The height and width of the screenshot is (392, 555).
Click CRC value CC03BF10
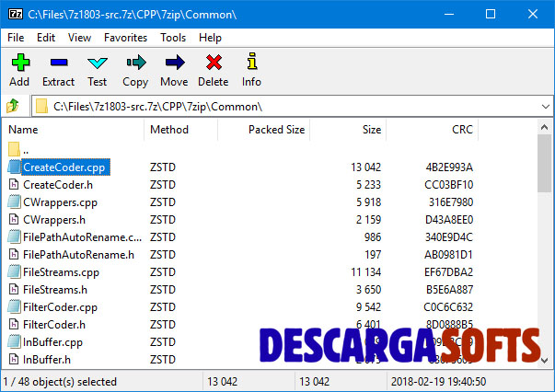(449, 185)
